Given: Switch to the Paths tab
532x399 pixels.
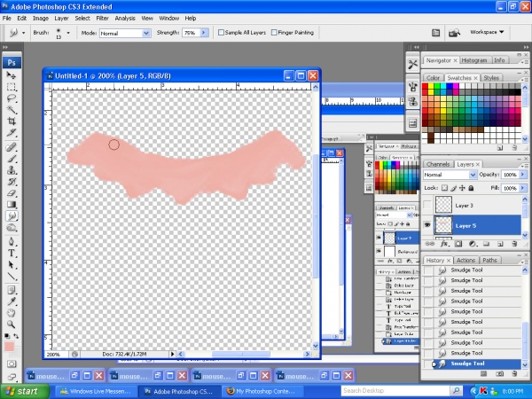Looking at the screenshot, I should pos(489,260).
